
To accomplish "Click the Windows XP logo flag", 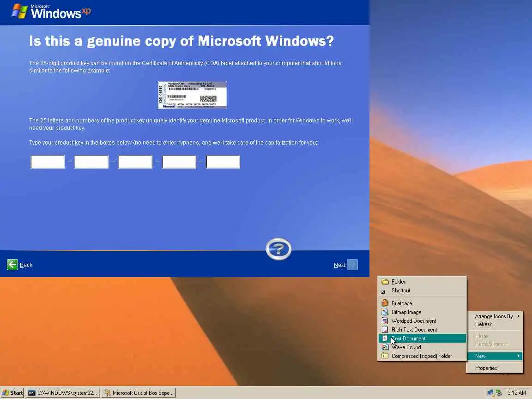I will pos(19,11).
